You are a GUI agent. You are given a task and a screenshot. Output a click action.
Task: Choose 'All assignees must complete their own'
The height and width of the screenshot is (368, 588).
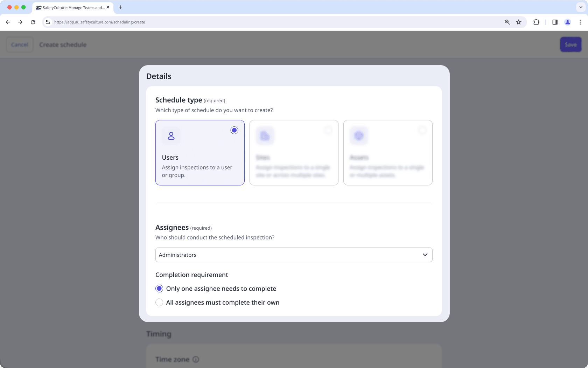tap(159, 302)
